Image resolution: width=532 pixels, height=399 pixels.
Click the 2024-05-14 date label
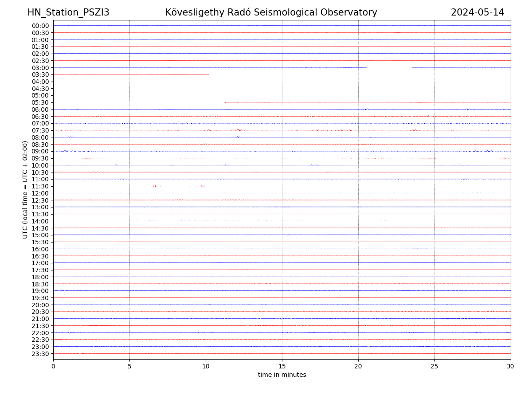click(477, 12)
